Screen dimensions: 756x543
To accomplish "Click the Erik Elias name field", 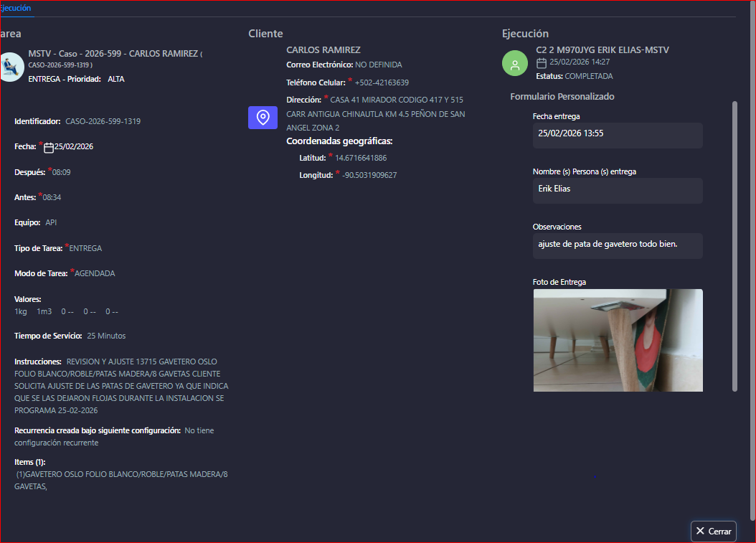I will click(x=617, y=190).
